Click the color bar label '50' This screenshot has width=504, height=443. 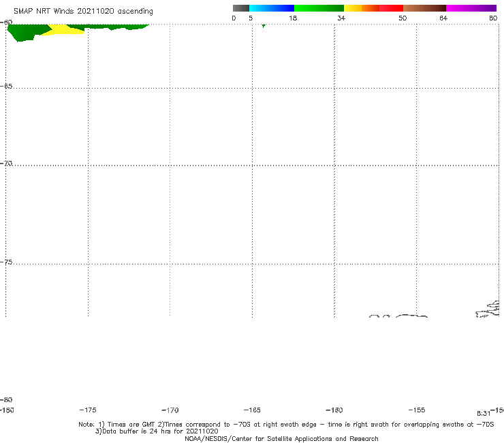point(403,18)
